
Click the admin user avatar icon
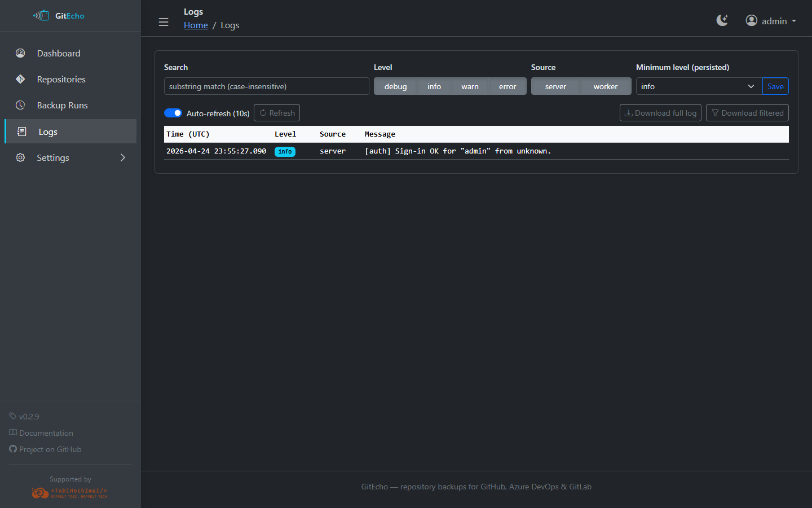coord(751,21)
